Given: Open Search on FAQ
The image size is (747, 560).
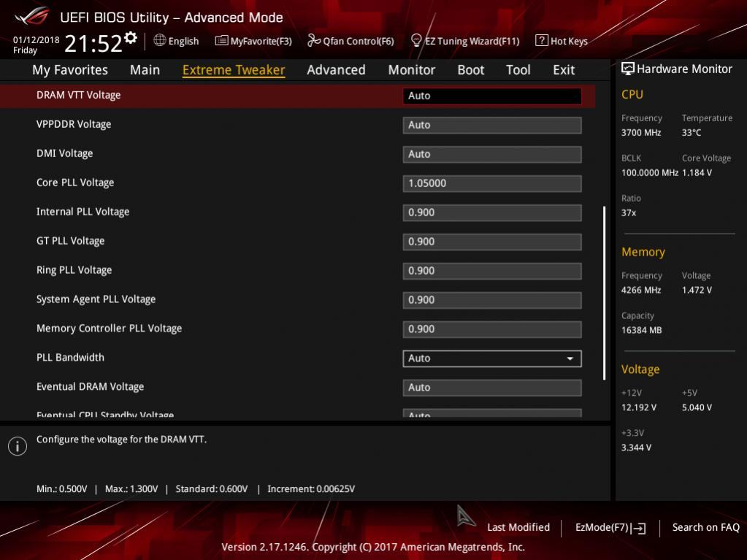Looking at the screenshot, I should tap(705, 527).
